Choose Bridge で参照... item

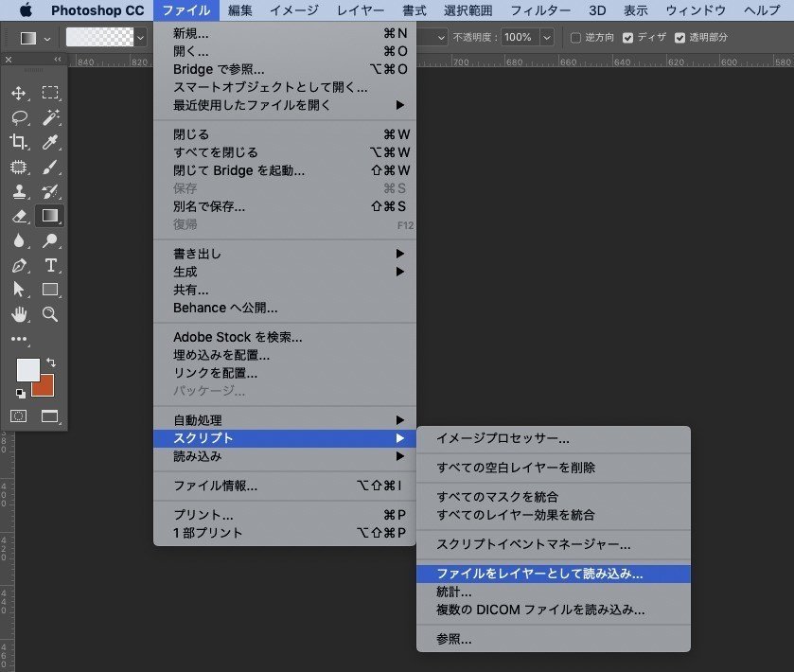(285, 69)
